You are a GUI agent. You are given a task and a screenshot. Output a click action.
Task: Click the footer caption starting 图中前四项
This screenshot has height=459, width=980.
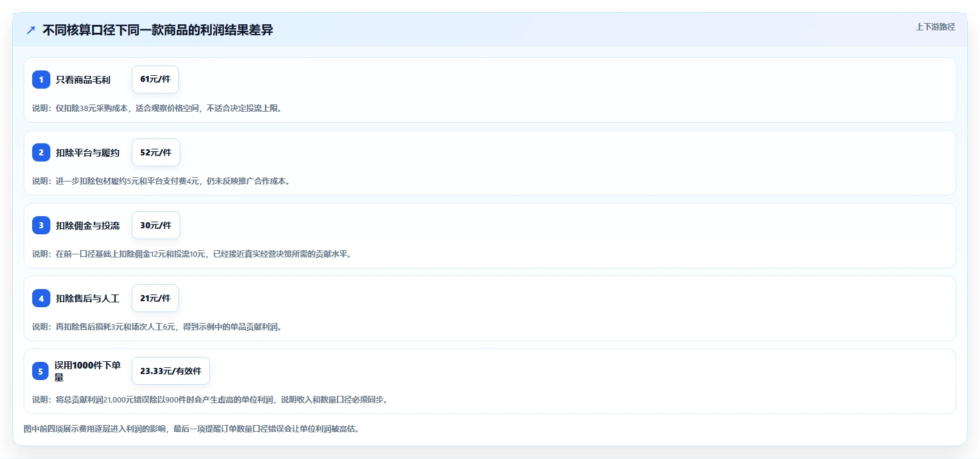pos(192,429)
